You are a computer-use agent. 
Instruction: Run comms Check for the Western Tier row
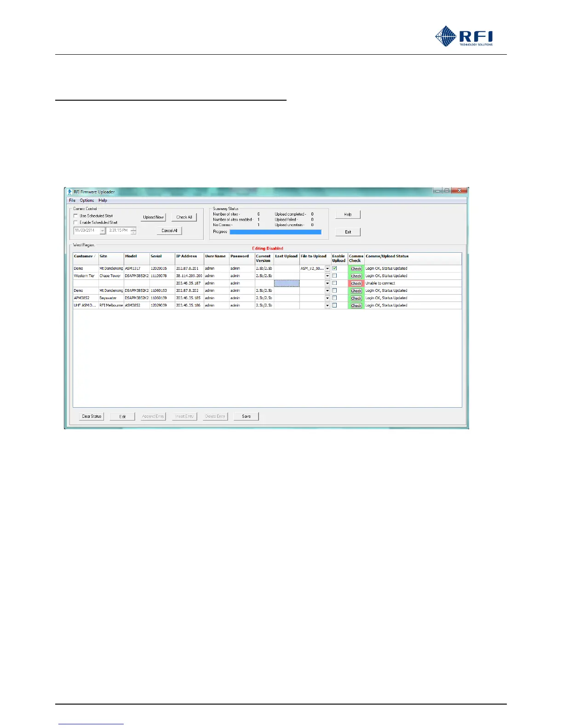[x=356, y=276]
